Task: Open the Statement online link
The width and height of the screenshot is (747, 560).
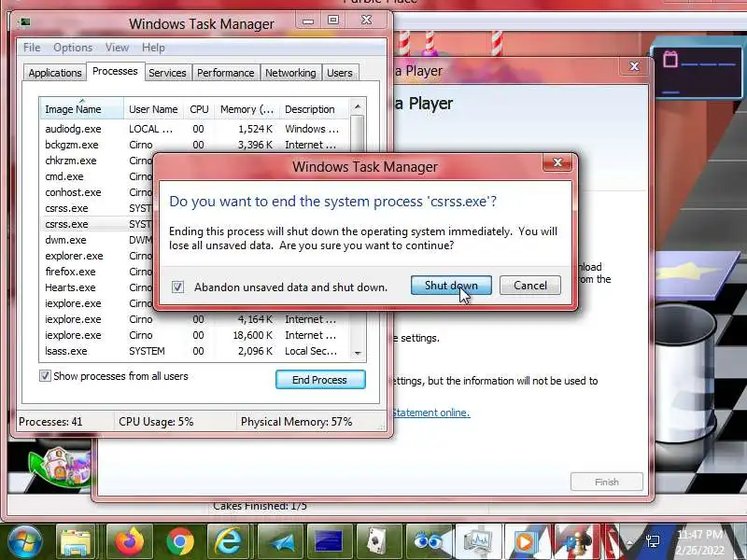Action: pyautogui.click(x=431, y=413)
